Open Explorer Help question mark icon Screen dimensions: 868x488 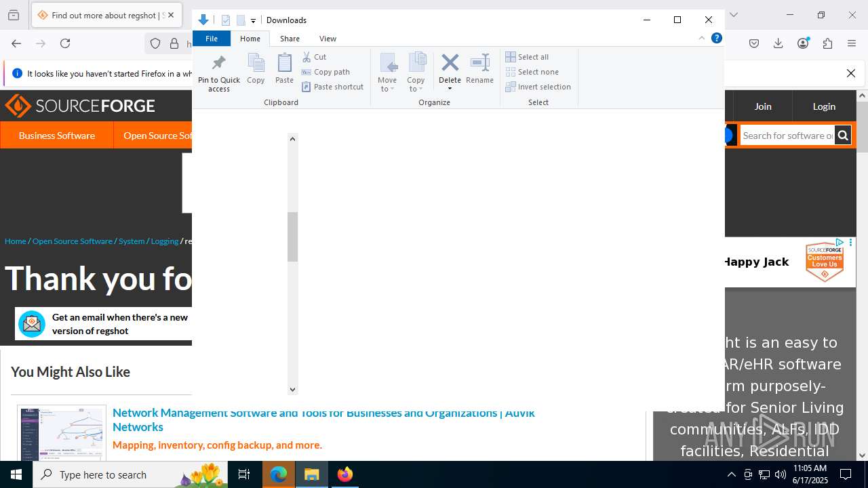[716, 38]
